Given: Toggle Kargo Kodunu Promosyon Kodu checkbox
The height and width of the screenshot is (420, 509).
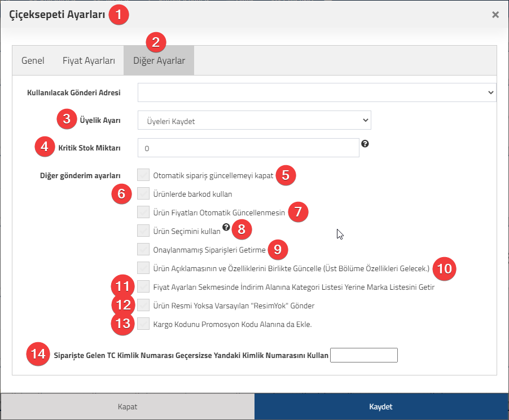Looking at the screenshot, I should pyautogui.click(x=143, y=324).
